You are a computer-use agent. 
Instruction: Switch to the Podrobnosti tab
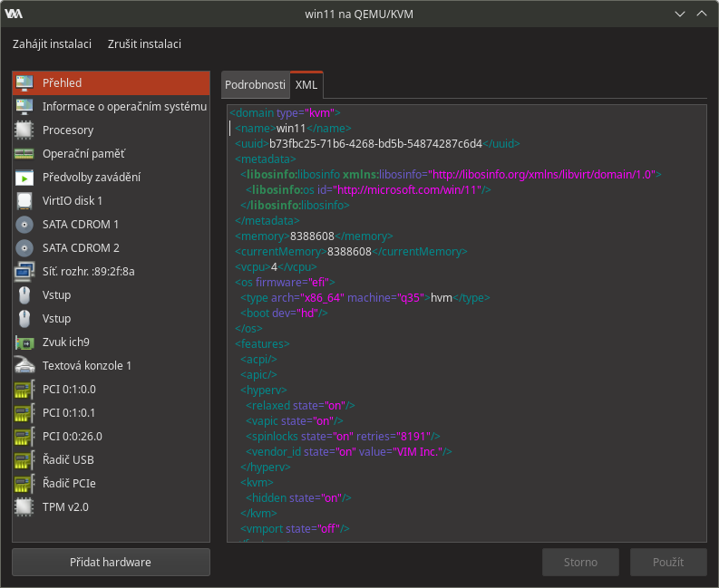[x=255, y=85]
